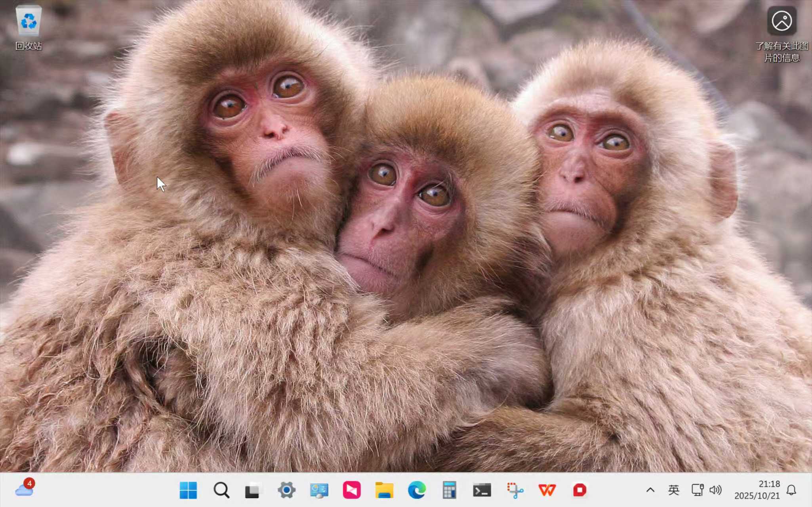The image size is (812, 507).
Task: Open the Terminal app in taskbar
Action: point(482,490)
